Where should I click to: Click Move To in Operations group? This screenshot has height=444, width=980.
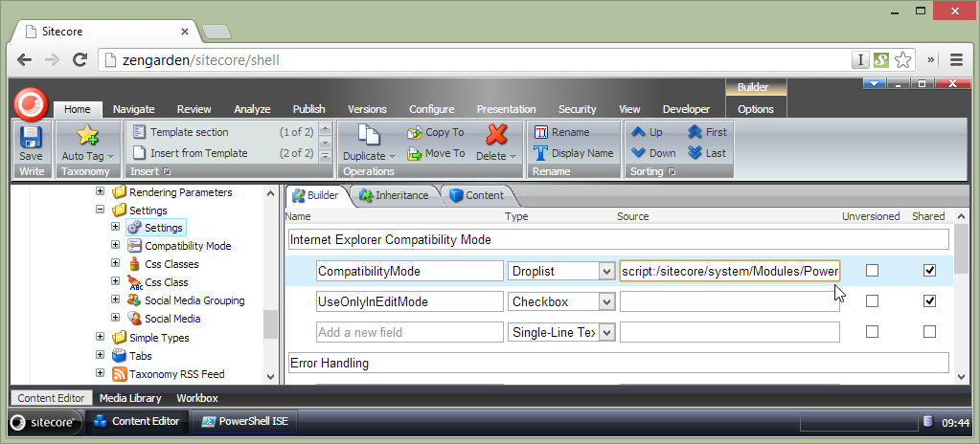pos(436,153)
